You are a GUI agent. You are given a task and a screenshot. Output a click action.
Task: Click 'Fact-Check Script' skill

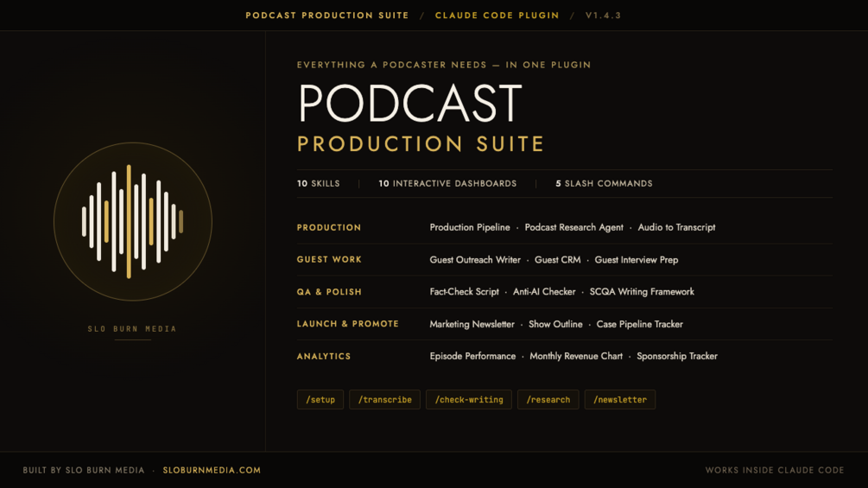[x=465, y=292]
